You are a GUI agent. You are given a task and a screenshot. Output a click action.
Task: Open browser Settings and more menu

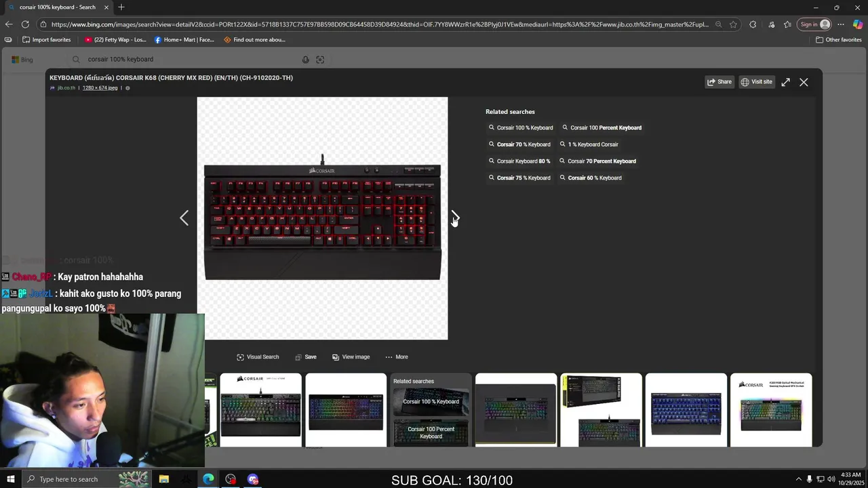click(841, 24)
